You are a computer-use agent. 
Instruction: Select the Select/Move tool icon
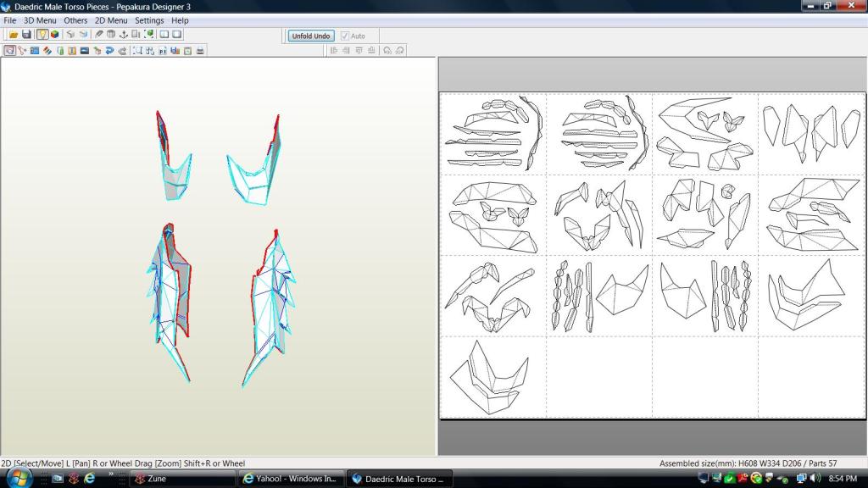[x=10, y=50]
